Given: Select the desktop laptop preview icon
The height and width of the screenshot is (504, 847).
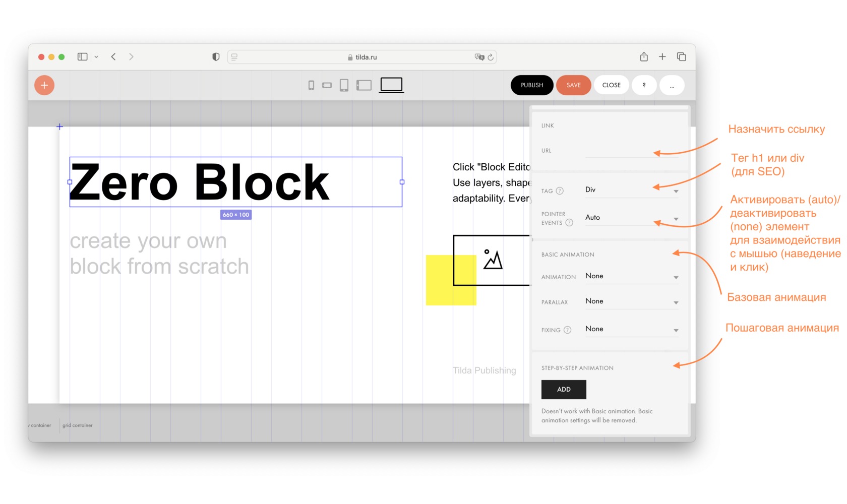Looking at the screenshot, I should pyautogui.click(x=391, y=85).
